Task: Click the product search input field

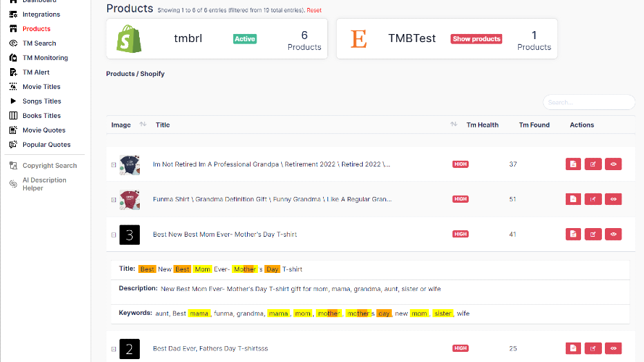Action: tap(588, 102)
